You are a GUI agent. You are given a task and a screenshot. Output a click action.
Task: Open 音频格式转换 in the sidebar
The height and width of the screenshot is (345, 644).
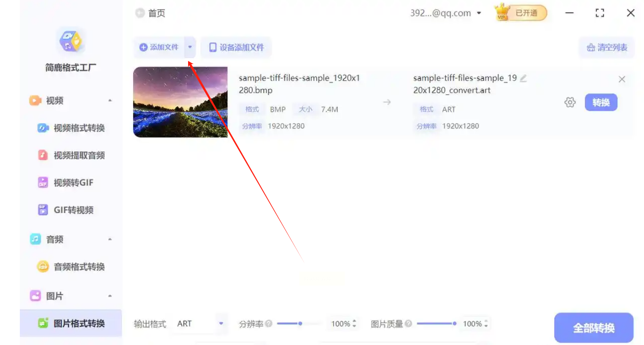71,267
